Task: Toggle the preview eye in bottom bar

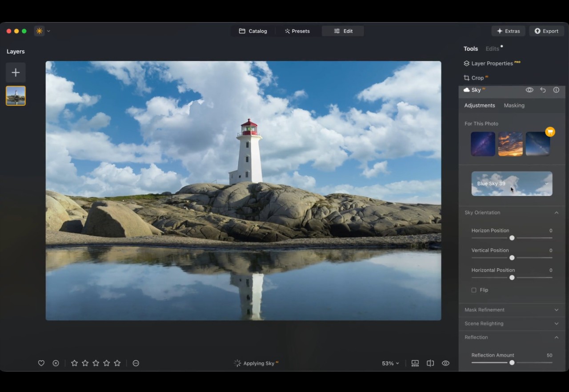Action: click(445, 363)
